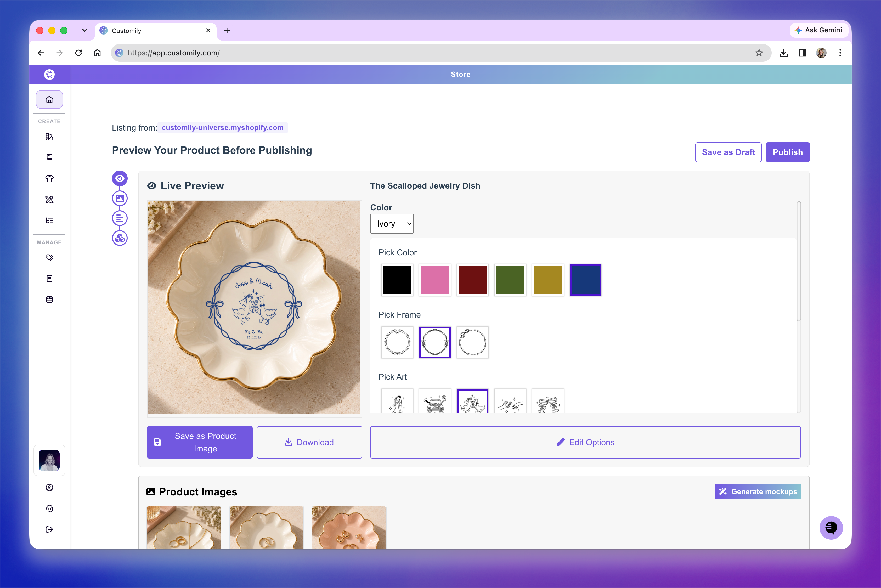Screen dimensions: 881x588
Task: Click the logout icon in sidebar
Action: click(x=49, y=529)
